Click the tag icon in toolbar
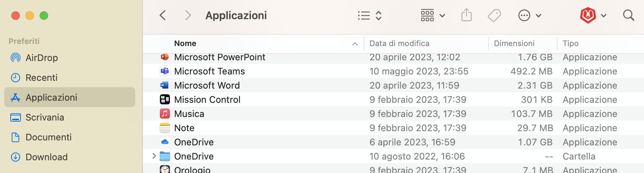Image resolution: width=644 pixels, height=173 pixels. pyautogui.click(x=494, y=15)
